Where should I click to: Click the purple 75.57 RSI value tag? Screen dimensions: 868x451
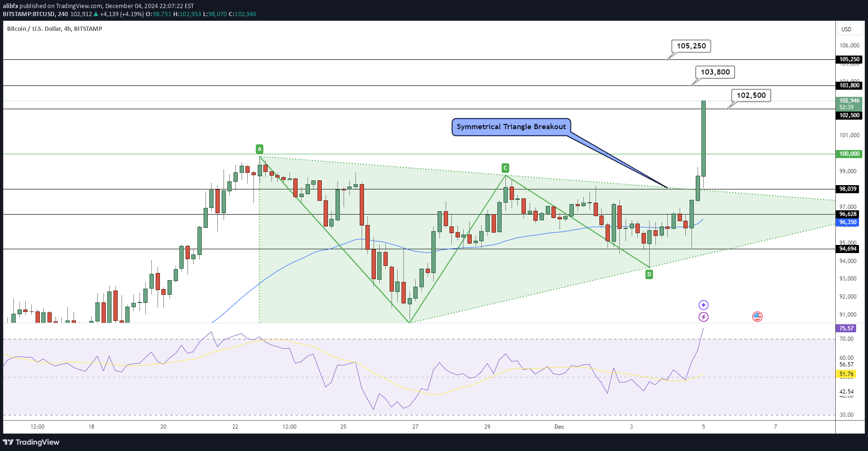[x=846, y=329]
